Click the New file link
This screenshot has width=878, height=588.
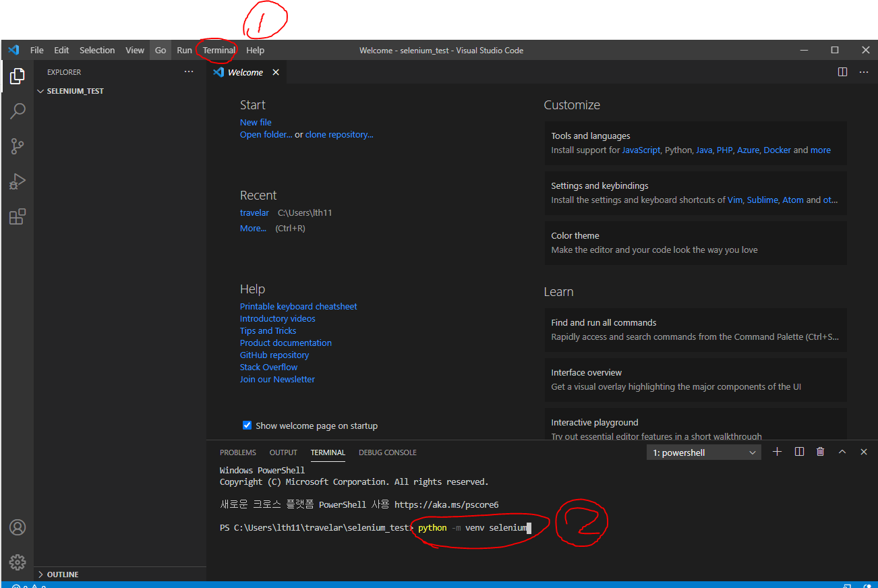point(256,122)
